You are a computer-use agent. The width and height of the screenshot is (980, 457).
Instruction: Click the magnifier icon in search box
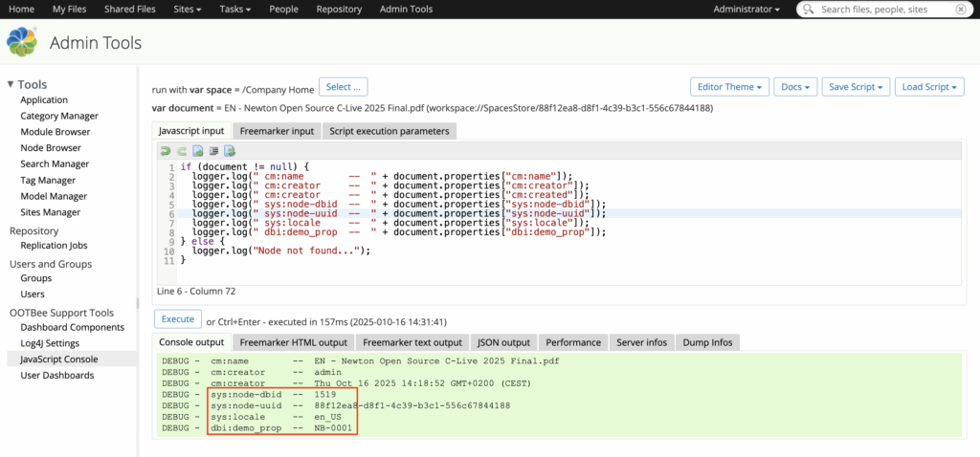pos(810,10)
